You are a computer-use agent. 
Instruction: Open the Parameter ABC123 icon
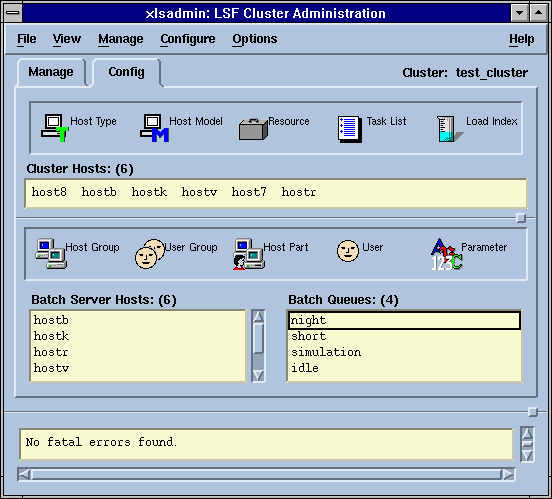[x=446, y=254]
